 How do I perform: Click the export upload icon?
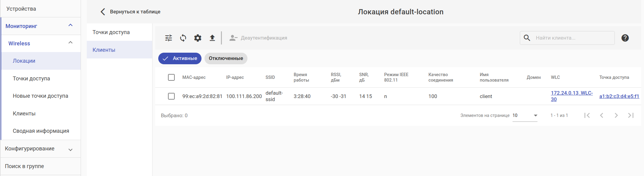click(212, 38)
